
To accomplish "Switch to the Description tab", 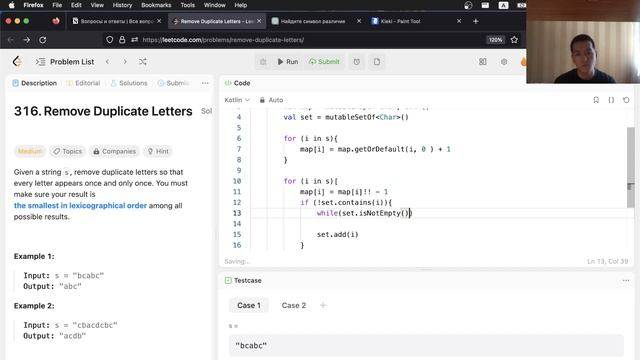I will (x=35, y=83).
